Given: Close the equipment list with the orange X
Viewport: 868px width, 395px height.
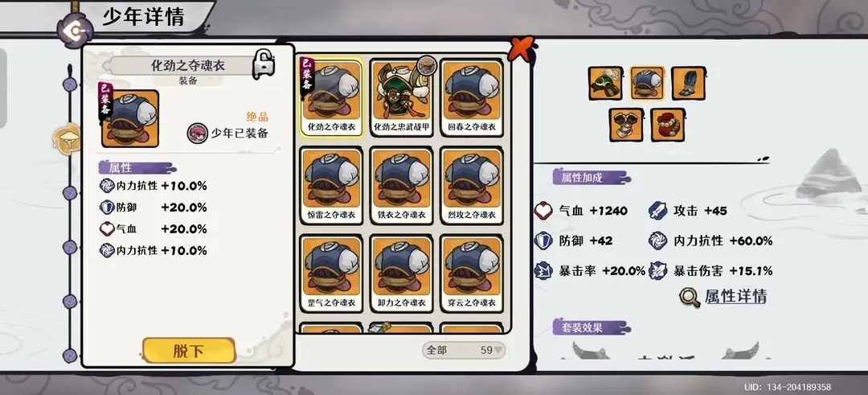Looking at the screenshot, I should coord(520,48).
